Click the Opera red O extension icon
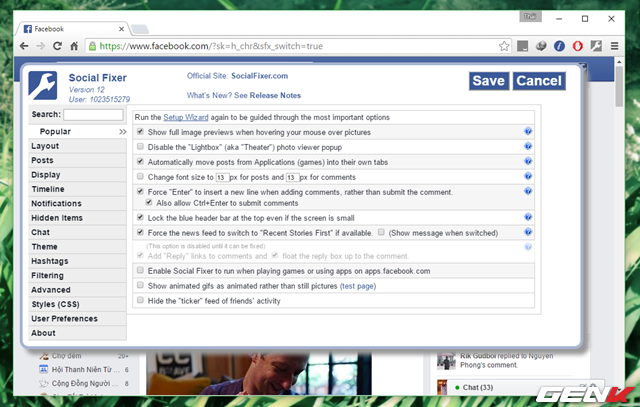 click(x=578, y=46)
